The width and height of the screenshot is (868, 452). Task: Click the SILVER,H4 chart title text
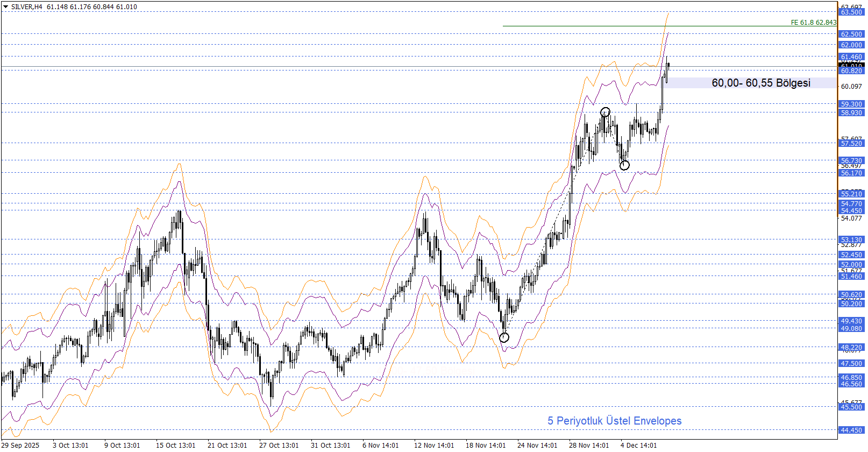pyautogui.click(x=26, y=7)
